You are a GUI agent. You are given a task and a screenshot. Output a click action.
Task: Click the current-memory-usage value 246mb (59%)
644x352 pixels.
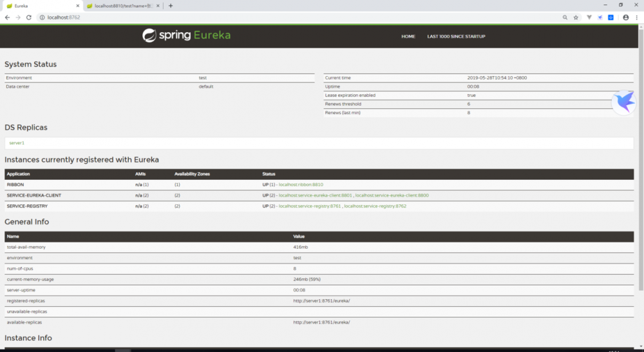[307, 279]
